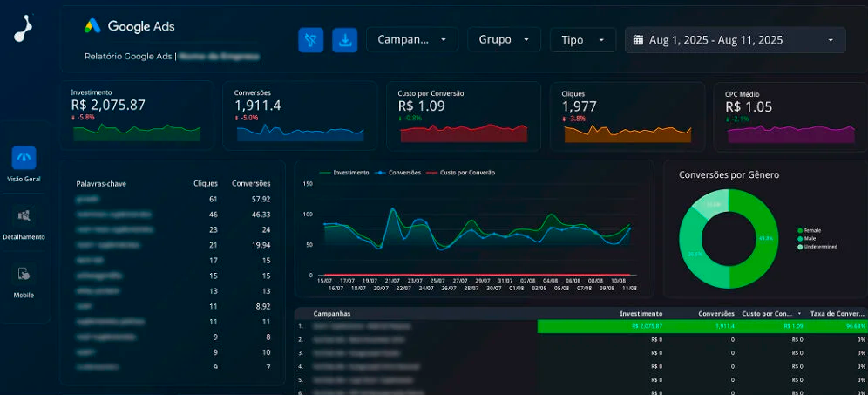This screenshot has height=395, width=868.
Task: Sort campaigns by Investimento column header
Action: pyautogui.click(x=641, y=313)
